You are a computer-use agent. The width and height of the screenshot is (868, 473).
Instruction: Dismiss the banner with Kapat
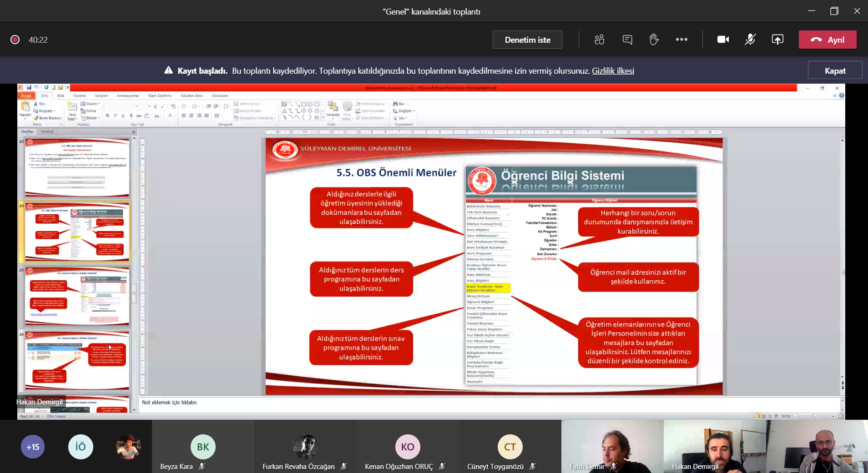[x=835, y=70]
